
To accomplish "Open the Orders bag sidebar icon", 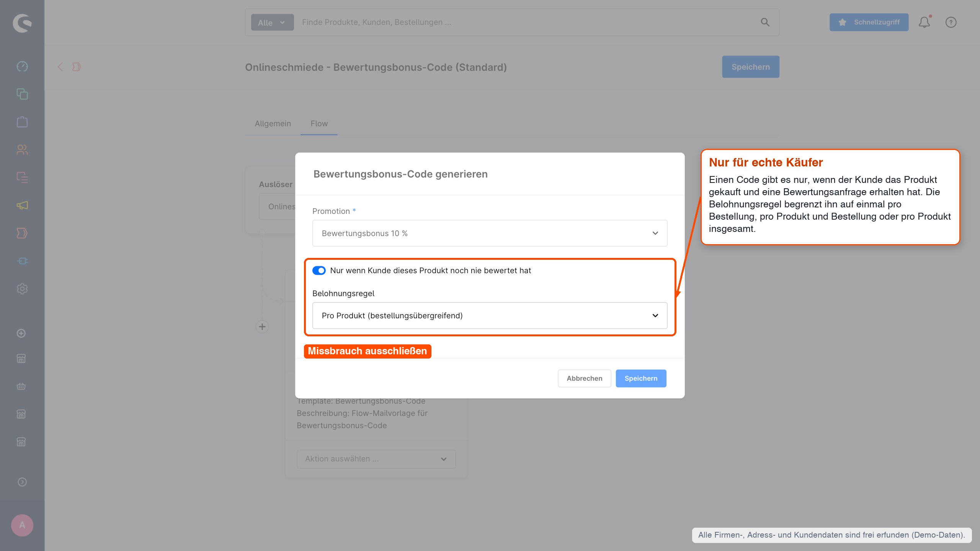I will 22,122.
